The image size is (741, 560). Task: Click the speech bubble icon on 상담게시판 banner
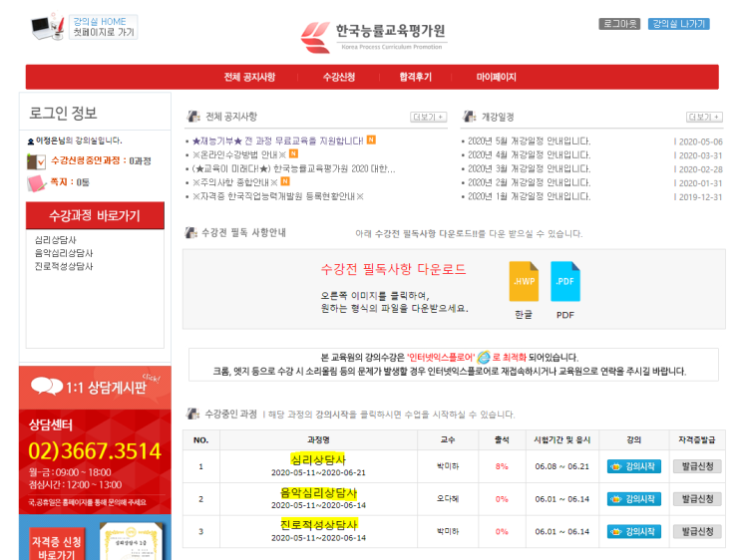click(46, 387)
